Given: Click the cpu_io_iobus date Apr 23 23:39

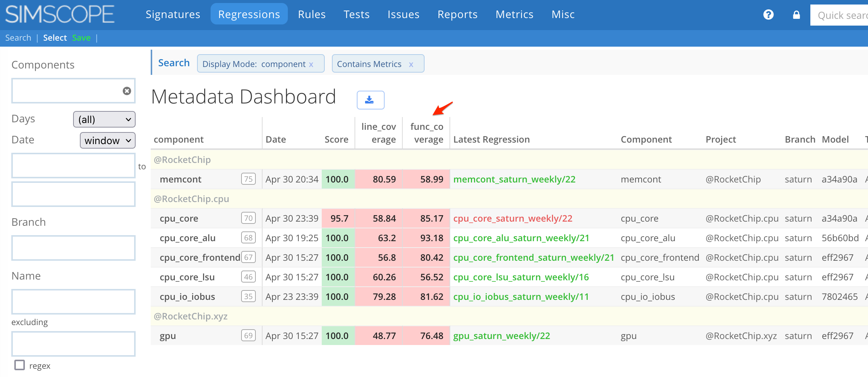Looking at the screenshot, I should tap(292, 296).
